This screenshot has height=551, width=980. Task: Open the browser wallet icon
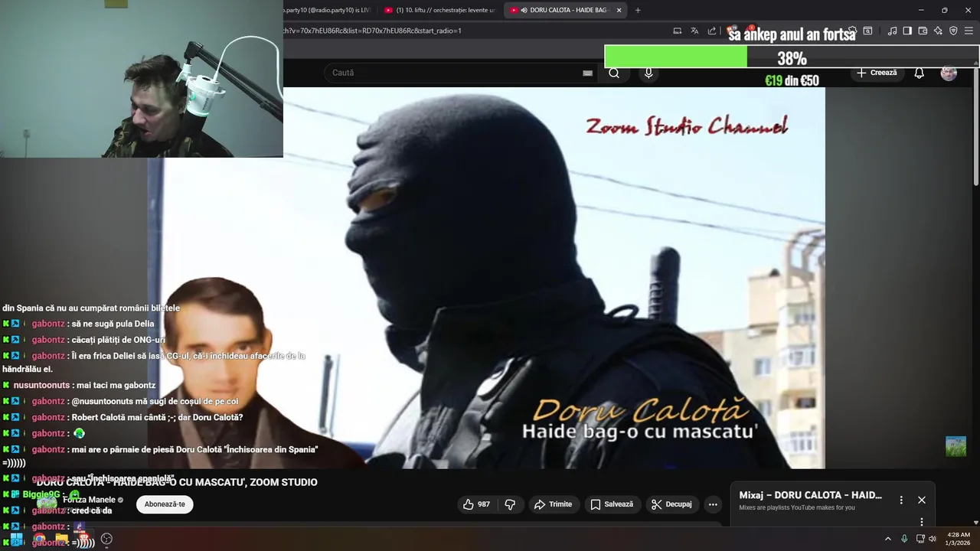(x=923, y=31)
